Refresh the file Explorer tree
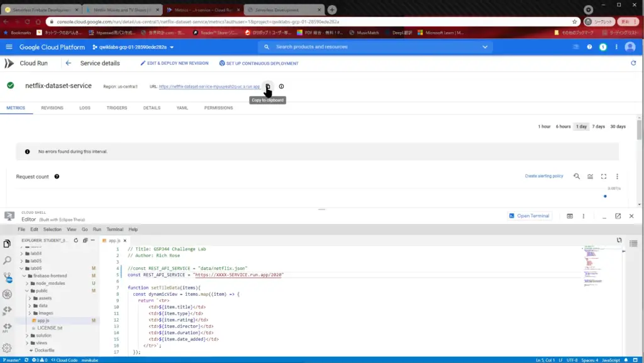 tap(76, 240)
